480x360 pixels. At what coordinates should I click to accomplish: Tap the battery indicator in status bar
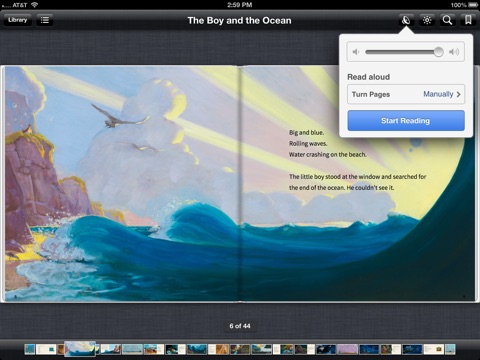(x=473, y=5)
